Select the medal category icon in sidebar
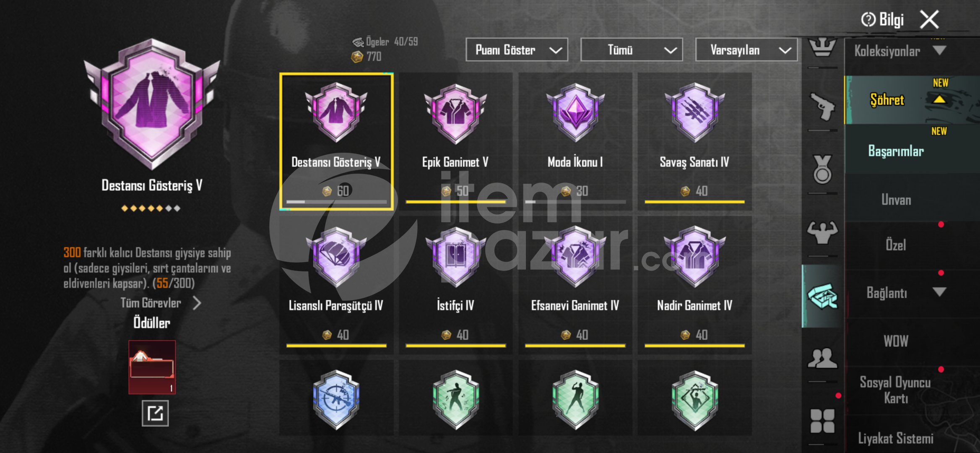The height and width of the screenshot is (453, 980). coord(822,169)
